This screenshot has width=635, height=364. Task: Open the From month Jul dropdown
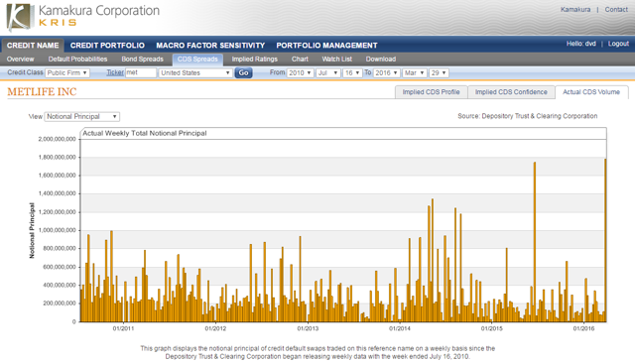click(x=328, y=72)
